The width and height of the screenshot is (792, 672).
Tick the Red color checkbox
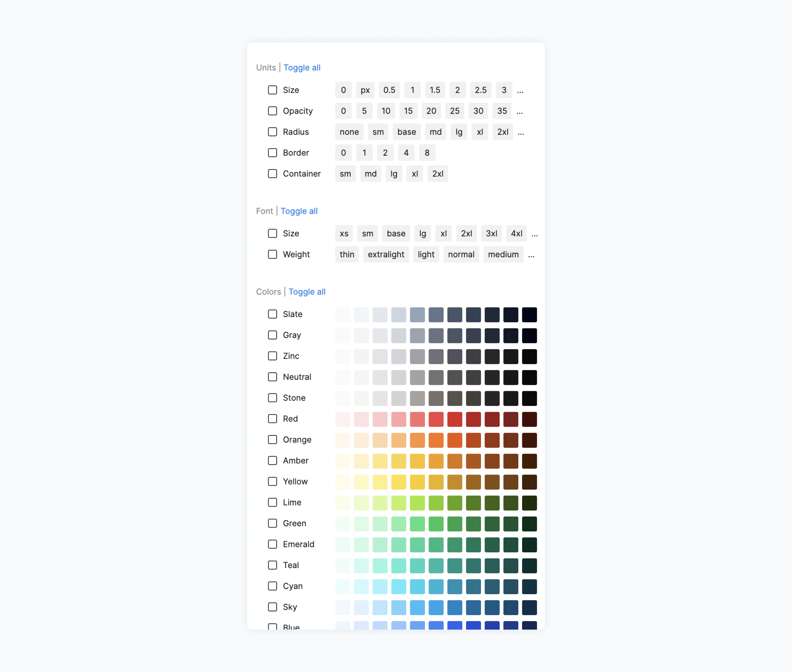point(272,419)
